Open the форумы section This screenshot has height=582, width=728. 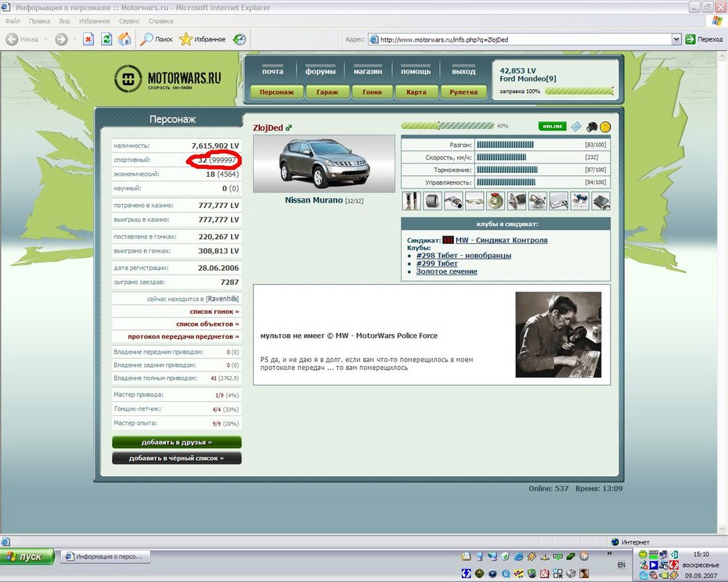pyautogui.click(x=320, y=71)
